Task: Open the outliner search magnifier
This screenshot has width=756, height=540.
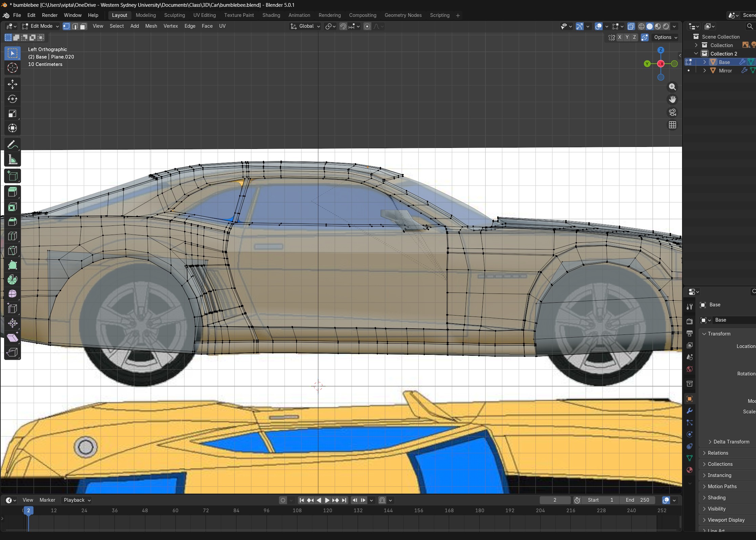Action: point(750,26)
